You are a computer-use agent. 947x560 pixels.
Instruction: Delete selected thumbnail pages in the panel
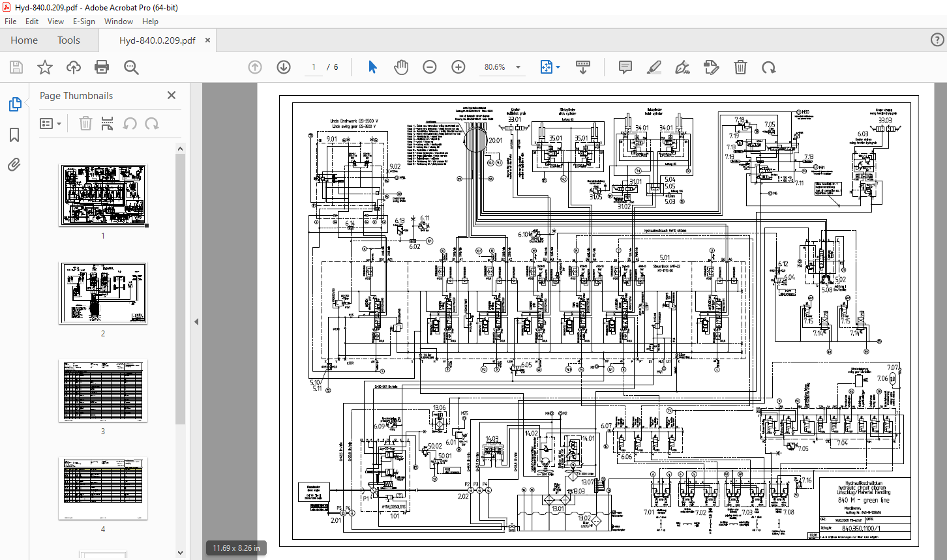85,123
